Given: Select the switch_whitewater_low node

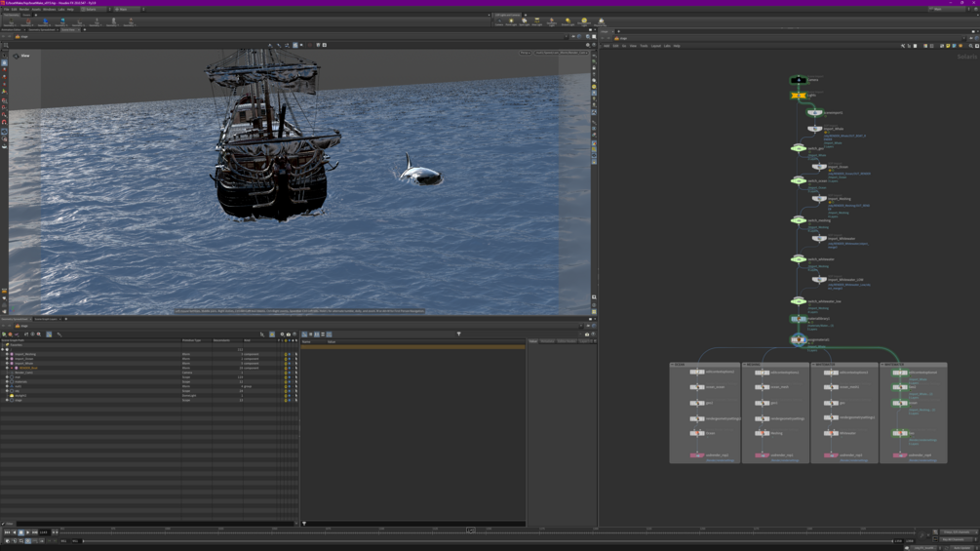Looking at the screenshot, I should click(798, 301).
